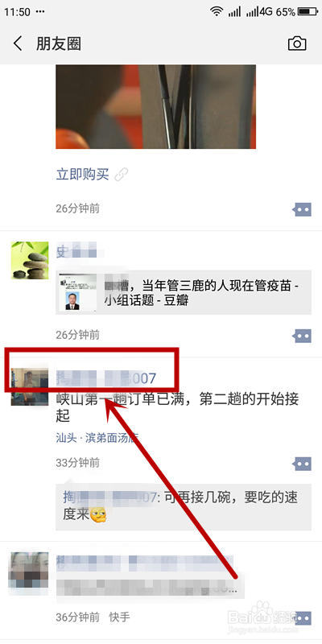Tap username ending in 007 on post
The image size is (322, 644).
106,378
